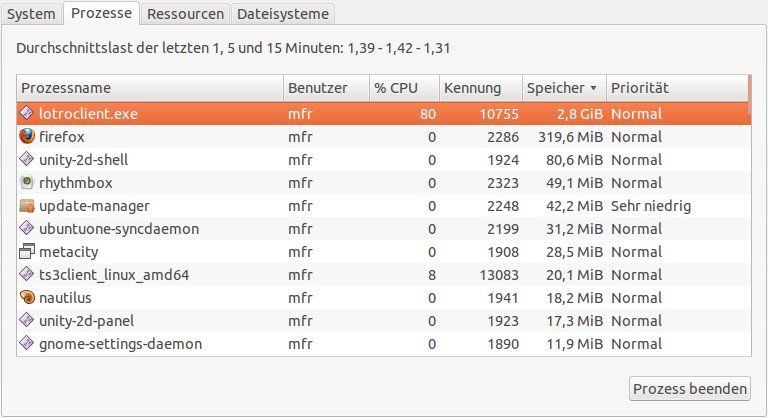Click the rhythmbox speaker icon
768x418 pixels.
(27, 182)
